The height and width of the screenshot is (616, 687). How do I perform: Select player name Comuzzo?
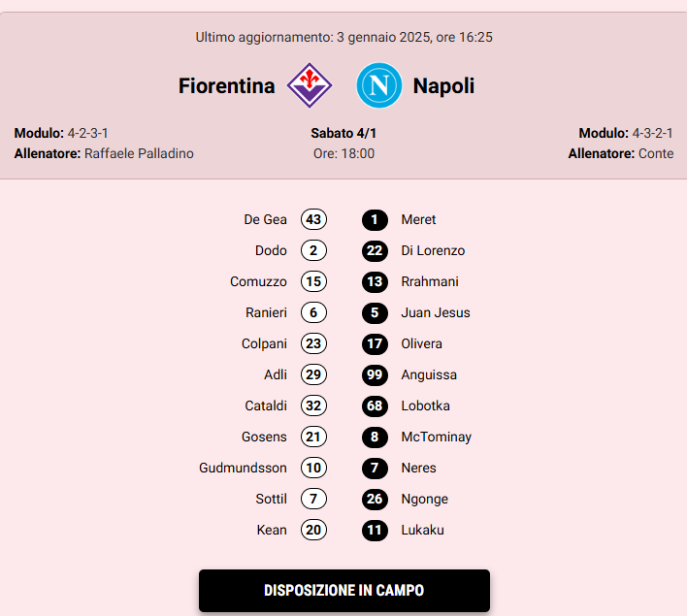(258, 281)
